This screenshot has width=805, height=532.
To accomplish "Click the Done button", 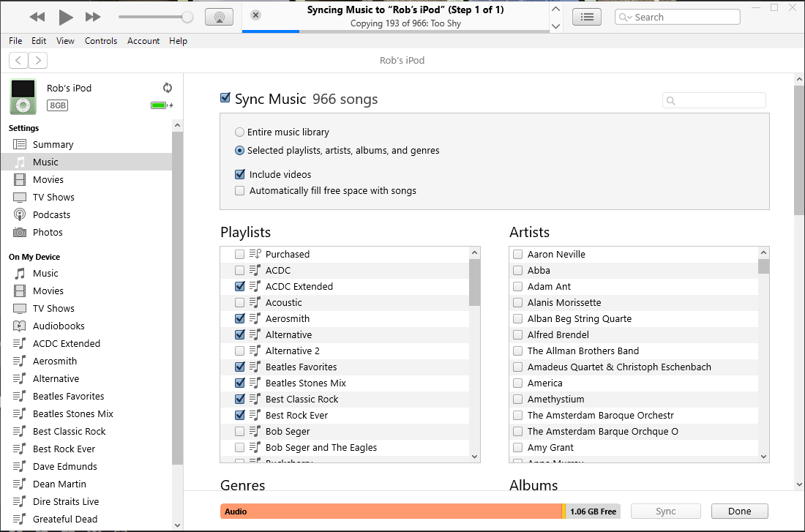I will pyautogui.click(x=739, y=511).
